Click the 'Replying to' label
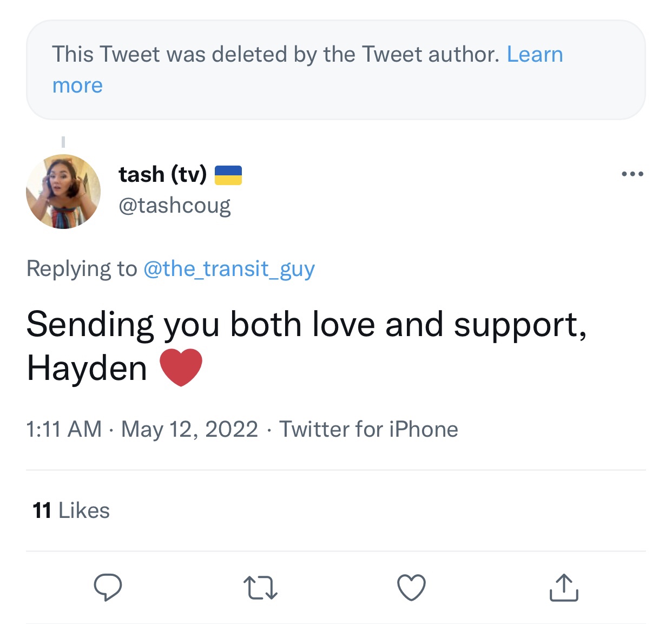This screenshot has height=624, width=672. pos(82,268)
